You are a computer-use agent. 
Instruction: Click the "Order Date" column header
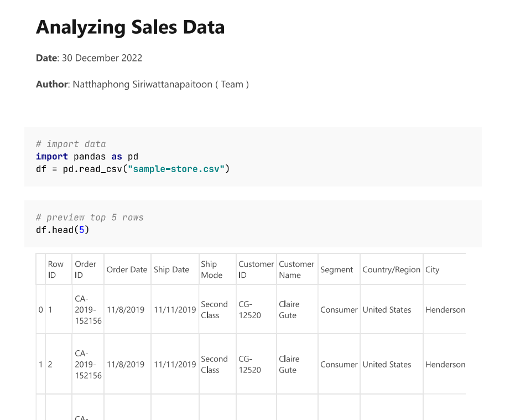(x=127, y=269)
